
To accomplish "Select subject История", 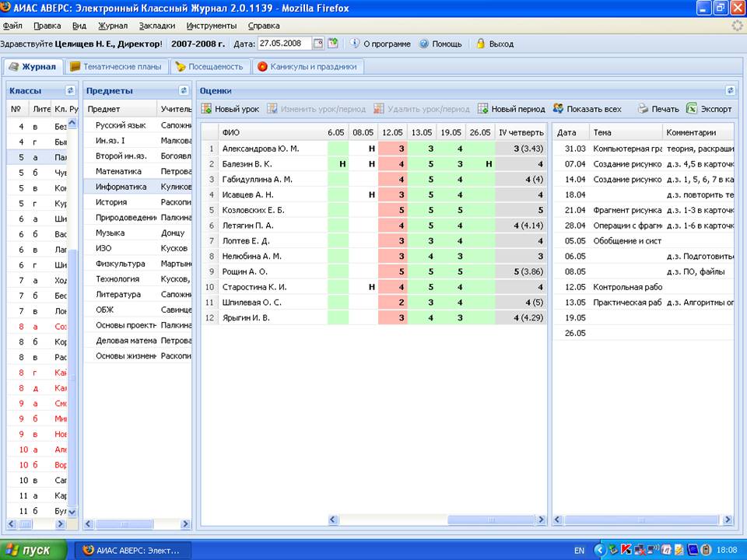I will click(138, 202).
